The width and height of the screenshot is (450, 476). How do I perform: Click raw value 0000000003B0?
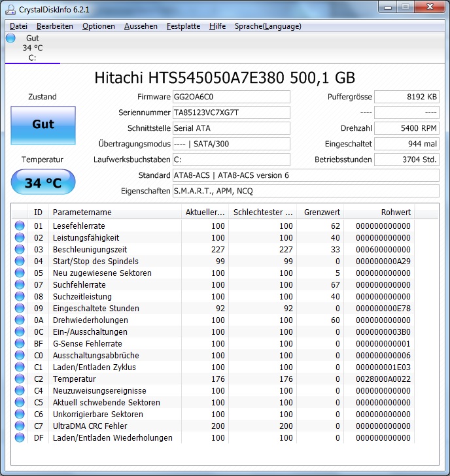pyautogui.click(x=383, y=331)
